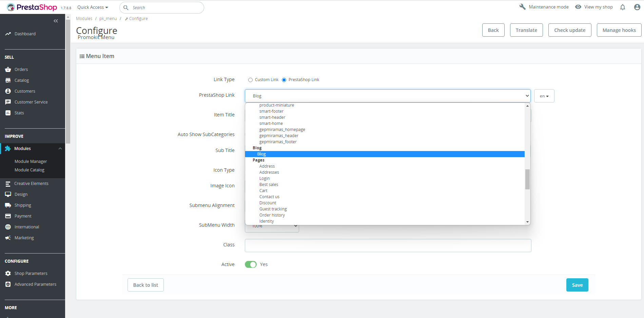644x318 pixels.
Task: Turn off the Active toggle switch
Action: (251, 264)
